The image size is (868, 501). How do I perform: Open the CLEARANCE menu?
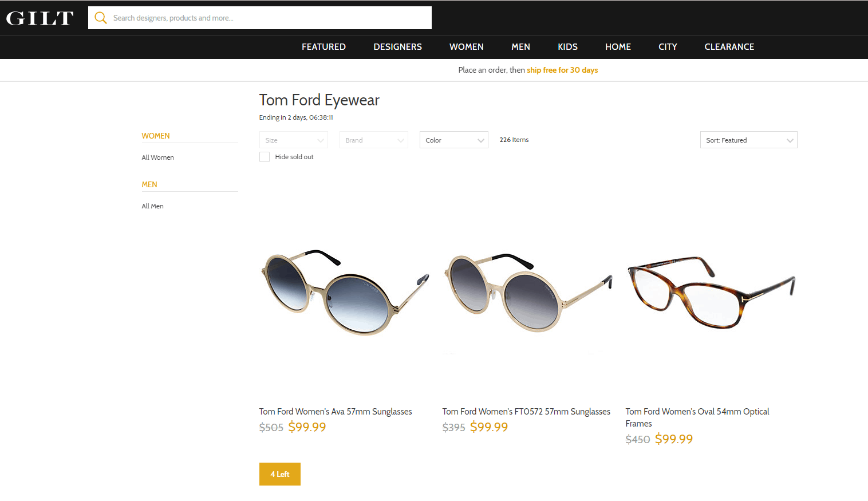(729, 47)
